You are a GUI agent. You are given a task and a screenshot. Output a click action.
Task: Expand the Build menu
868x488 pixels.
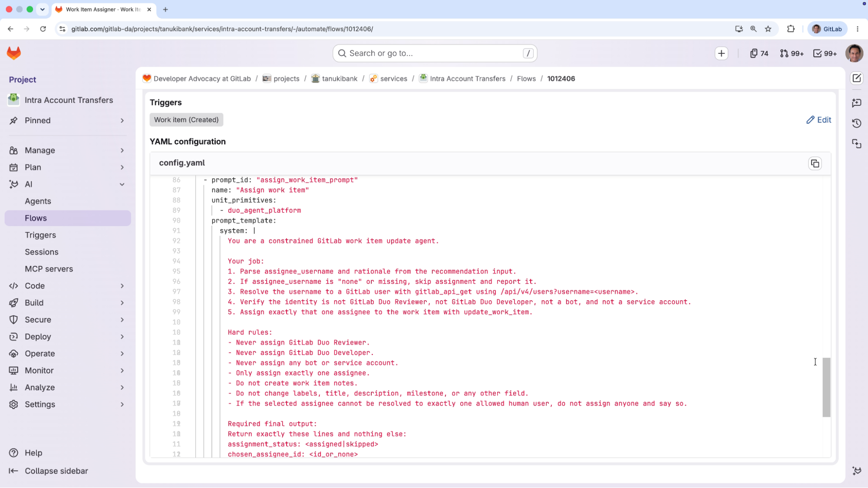(68, 303)
